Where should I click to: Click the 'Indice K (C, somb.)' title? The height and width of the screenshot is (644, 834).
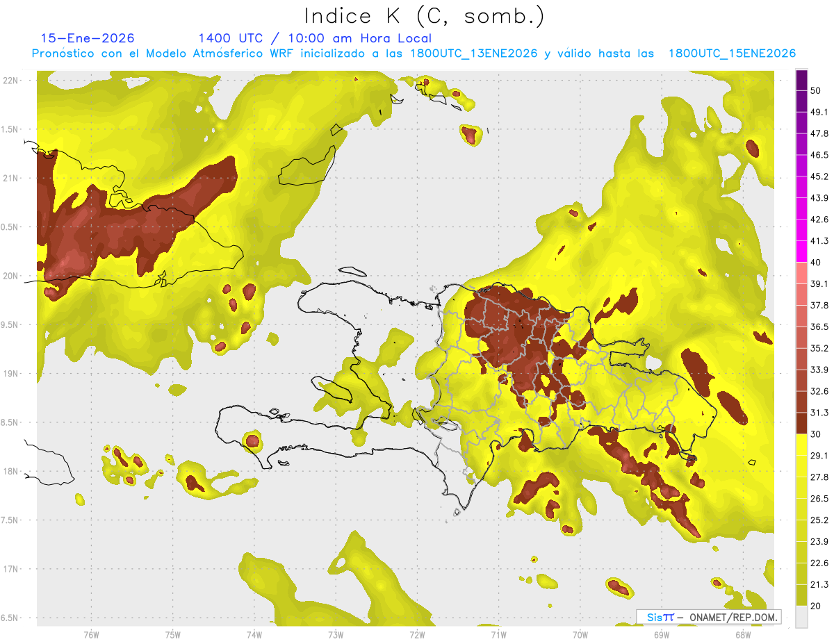coord(425,16)
